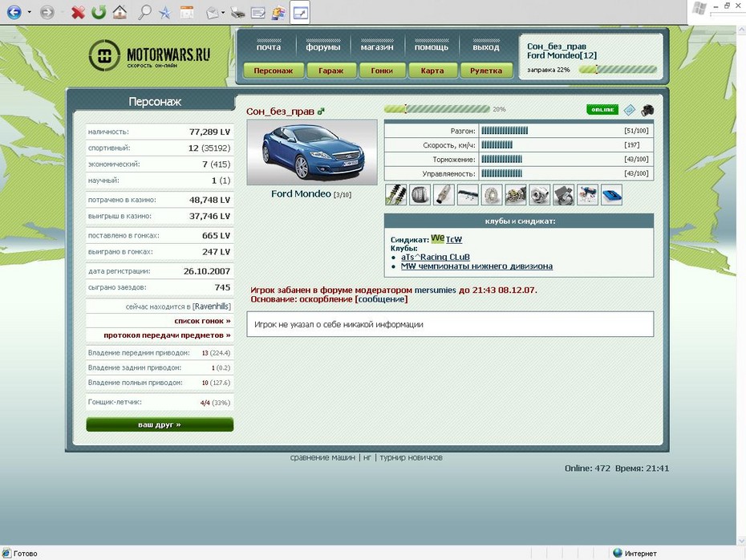Screen dimensions: 746x560
Task: Select the exhaust muffler part icon
Action: [444, 195]
